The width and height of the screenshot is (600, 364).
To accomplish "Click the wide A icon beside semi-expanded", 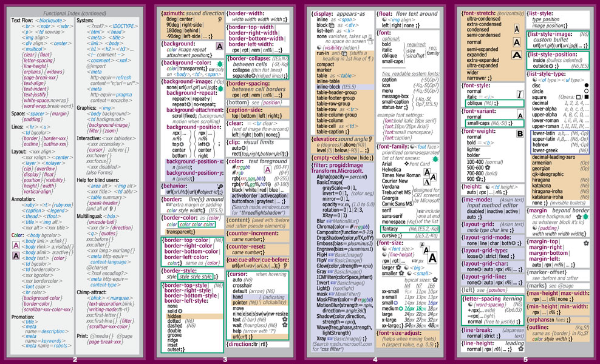I will (x=517, y=55).
